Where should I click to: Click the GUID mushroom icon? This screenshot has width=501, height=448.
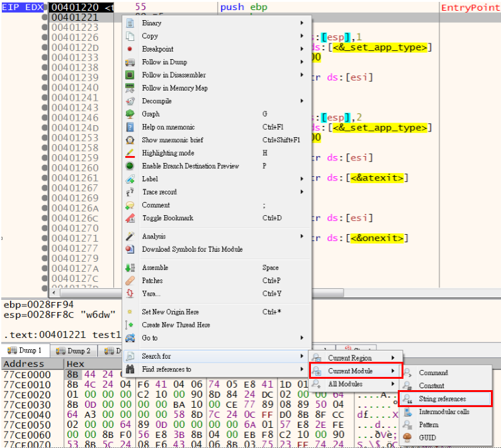pos(407,437)
